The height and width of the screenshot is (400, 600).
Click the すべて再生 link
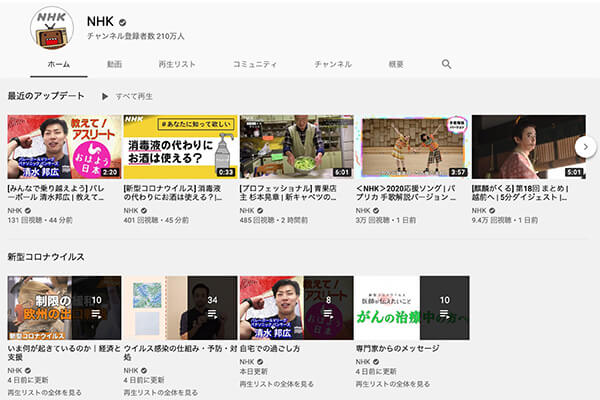[x=134, y=96]
